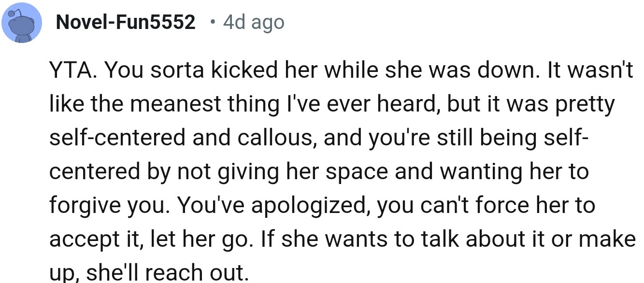Screen dimensions: 644x283
Task: Click 'self-centered and callous' text
Action: coord(182,139)
